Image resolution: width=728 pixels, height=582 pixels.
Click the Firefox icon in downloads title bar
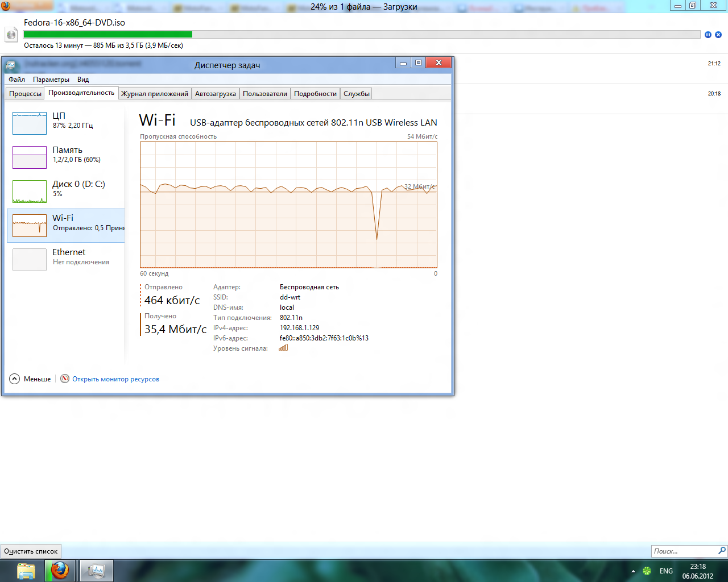point(6,6)
